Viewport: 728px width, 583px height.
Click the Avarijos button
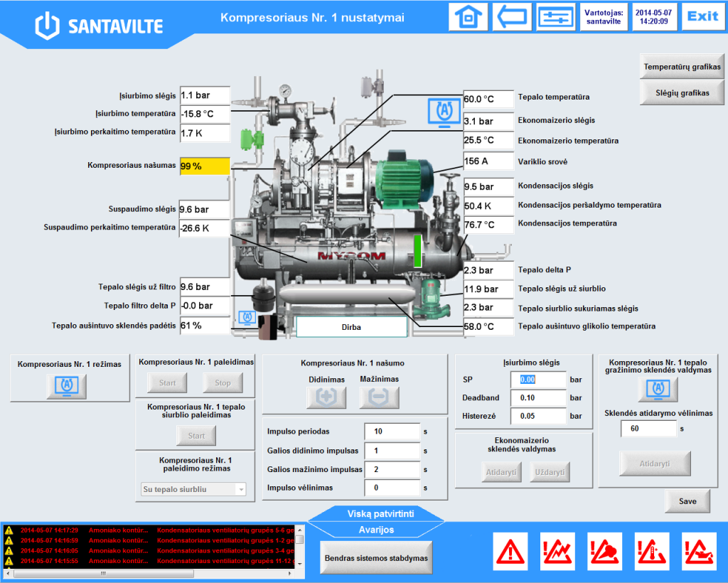point(376,530)
